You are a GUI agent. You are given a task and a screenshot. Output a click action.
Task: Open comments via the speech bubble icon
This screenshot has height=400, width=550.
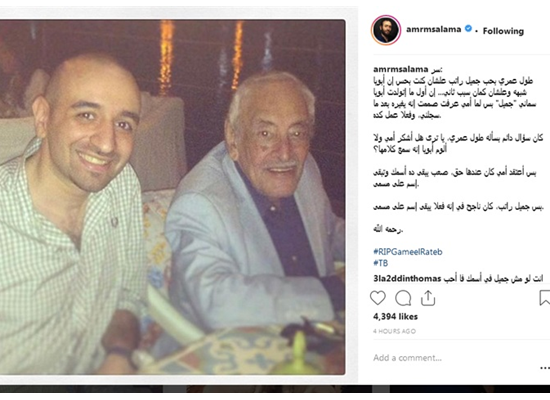pyautogui.click(x=403, y=298)
